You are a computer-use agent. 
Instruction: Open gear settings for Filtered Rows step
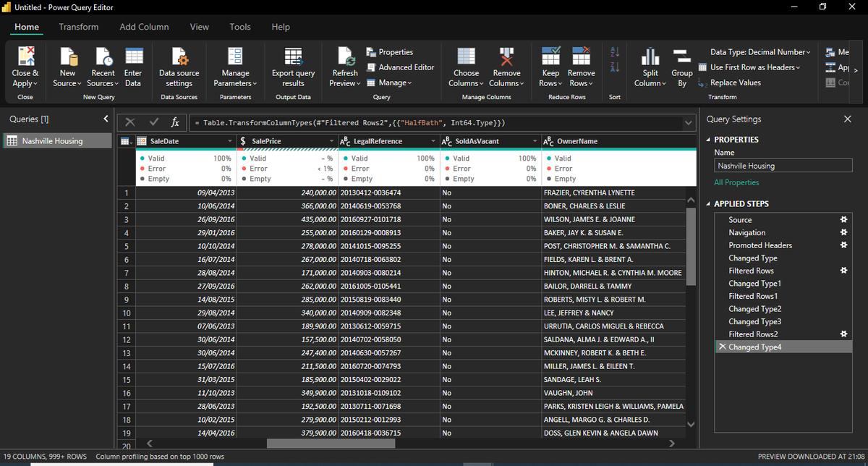tap(843, 271)
